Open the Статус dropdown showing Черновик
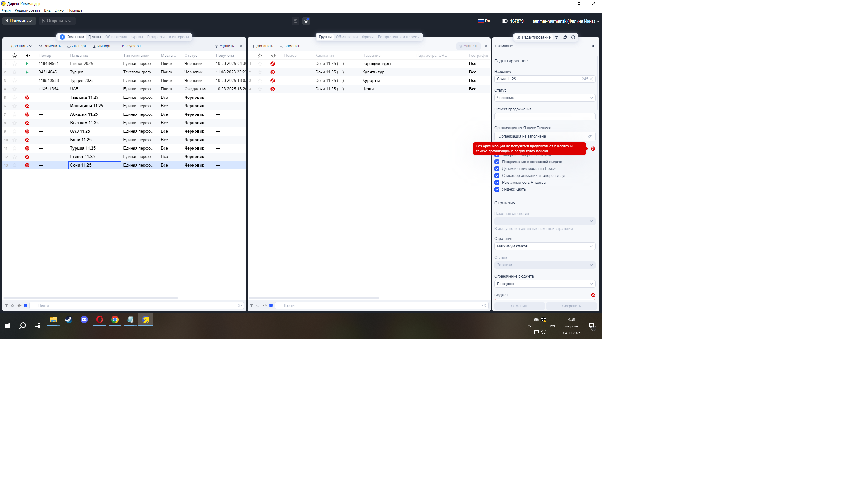Viewport: 868px width, 488px height. tap(544, 98)
